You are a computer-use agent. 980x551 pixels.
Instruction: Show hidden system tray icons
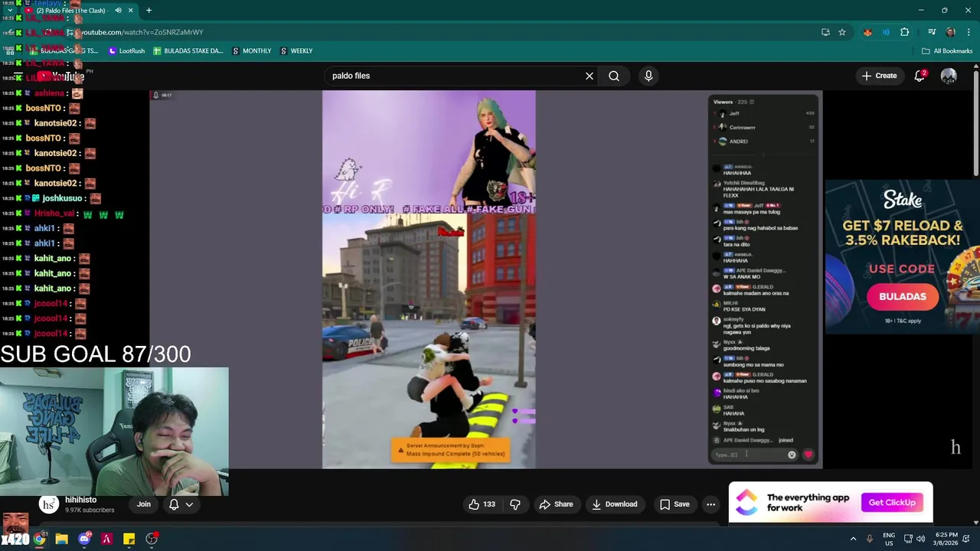[853, 540]
